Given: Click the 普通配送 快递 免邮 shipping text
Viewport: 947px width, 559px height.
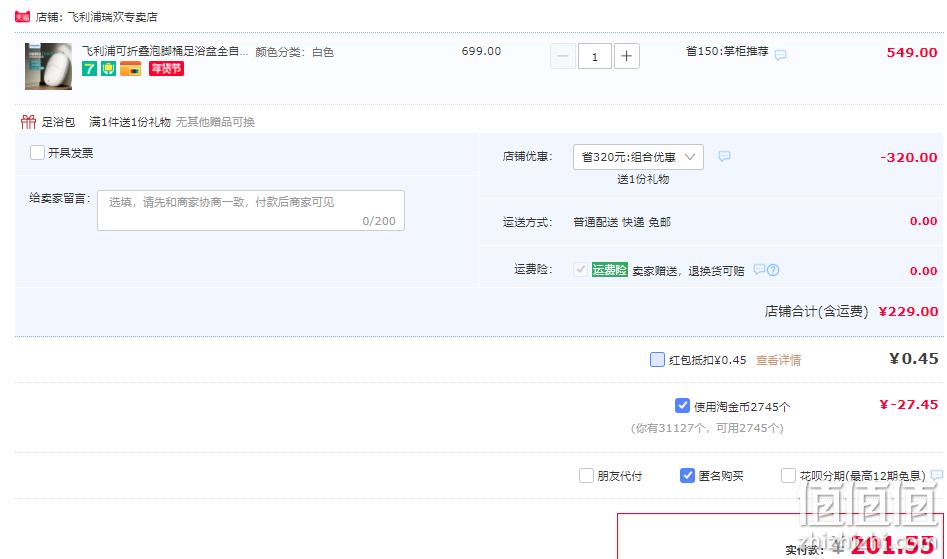Looking at the screenshot, I should click(x=621, y=222).
